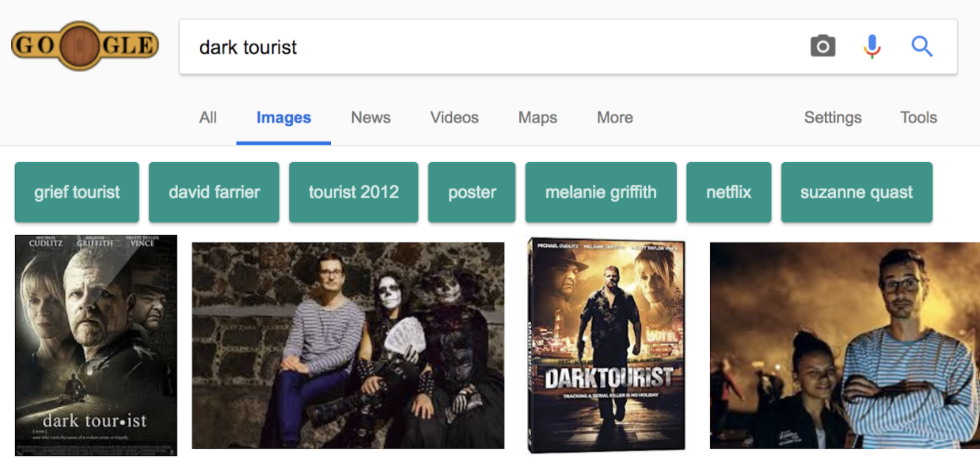
Task: Click the Google doodle logo
Action: click(x=85, y=46)
